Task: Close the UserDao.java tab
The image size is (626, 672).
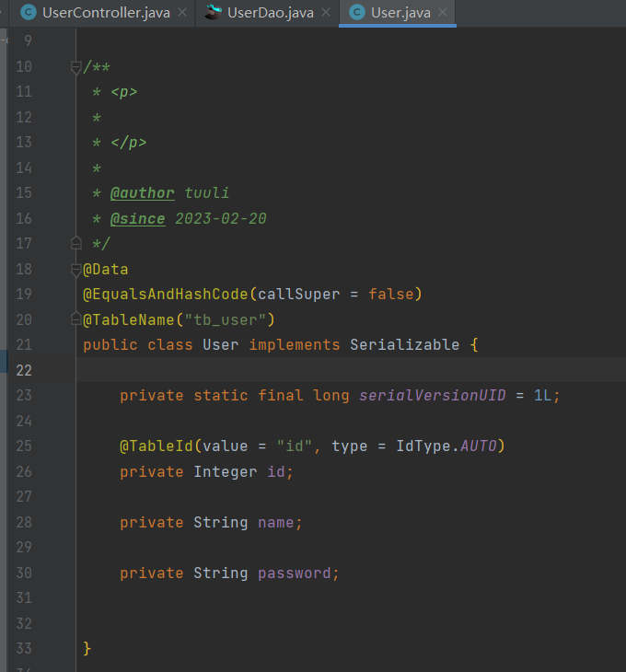Action: coord(326,13)
